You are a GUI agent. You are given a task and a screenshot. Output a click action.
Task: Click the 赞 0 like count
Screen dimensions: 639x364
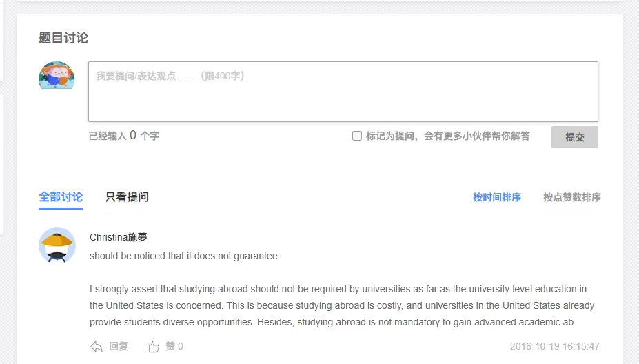(174, 347)
